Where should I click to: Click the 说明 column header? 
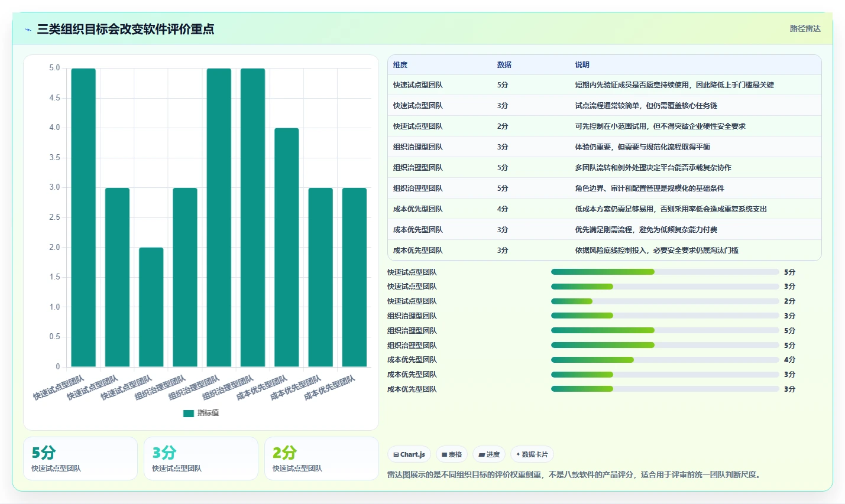click(x=582, y=65)
